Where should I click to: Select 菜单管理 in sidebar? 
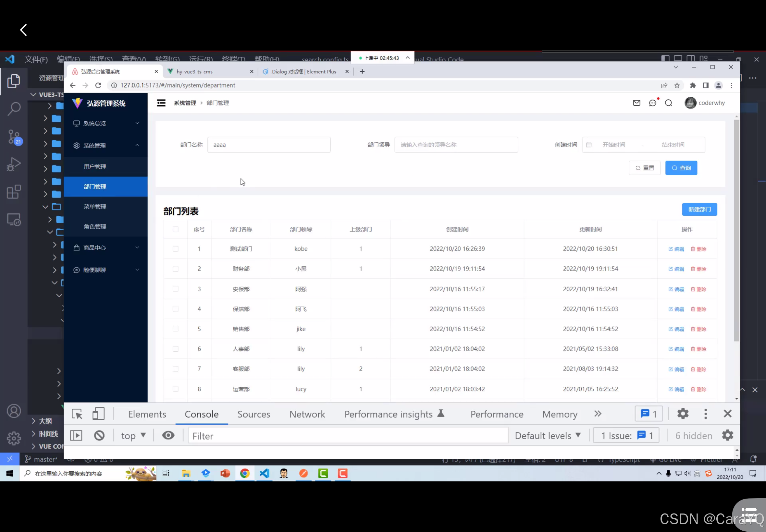[106, 207]
